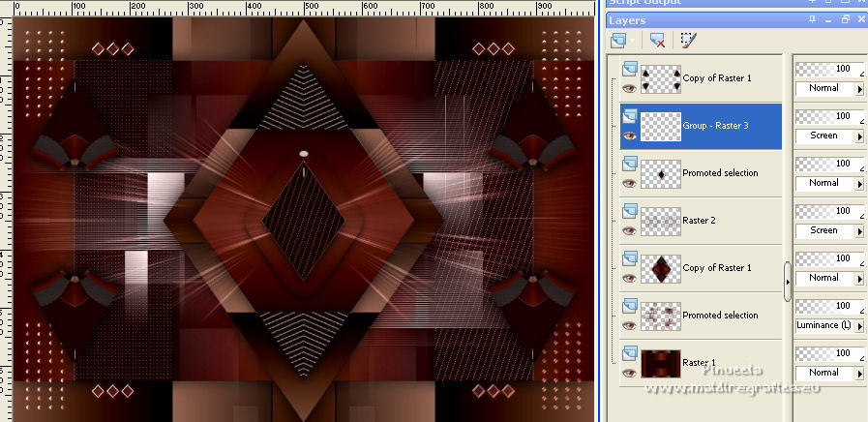This screenshot has height=422, width=868.
Task: Toggle visibility of the Raster 2 layer
Action: click(629, 230)
